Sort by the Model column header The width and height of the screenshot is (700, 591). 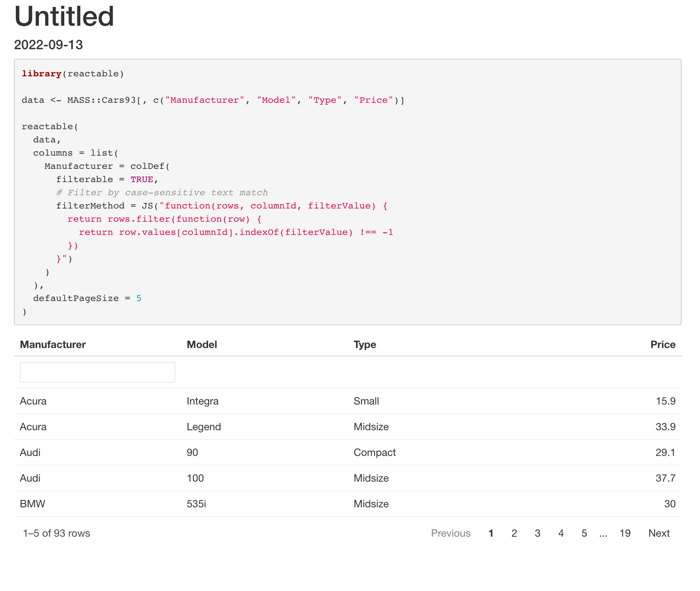click(x=202, y=345)
